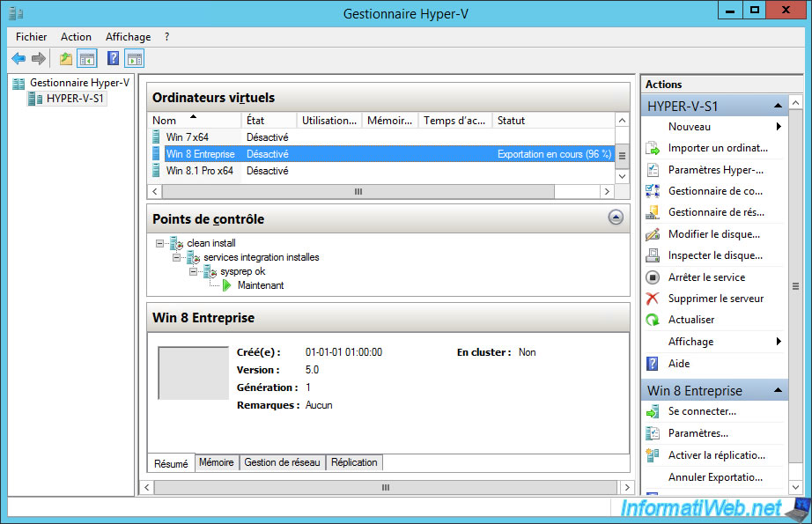Screen dimensions: 812x524
Task: Click the Gestionnaire de commutateur icon
Action: click(653, 191)
